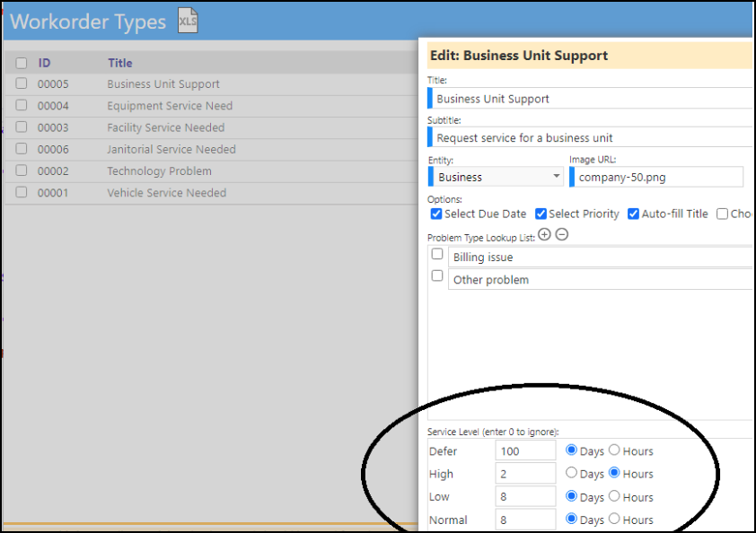The image size is (756, 533).
Task: Click the Defer service level value 100
Action: [x=525, y=451]
